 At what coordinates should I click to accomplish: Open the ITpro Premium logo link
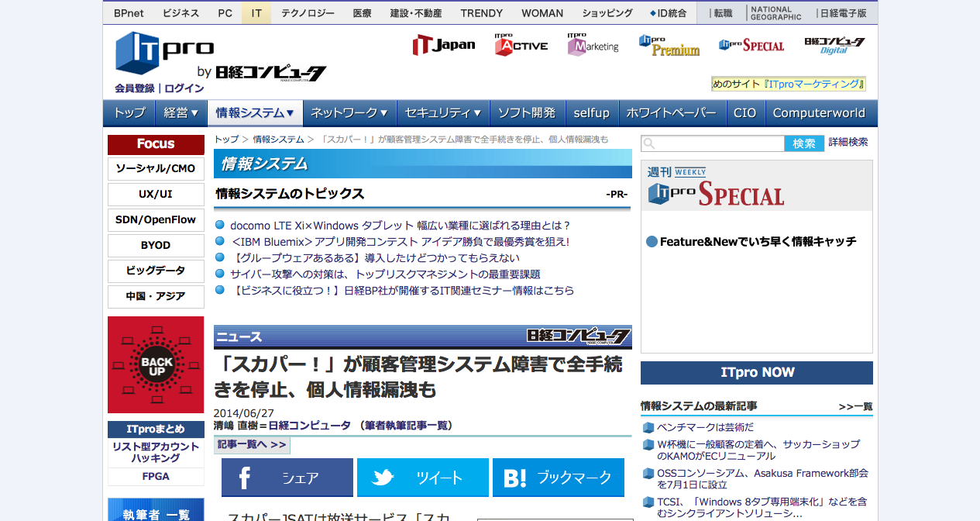[669, 45]
